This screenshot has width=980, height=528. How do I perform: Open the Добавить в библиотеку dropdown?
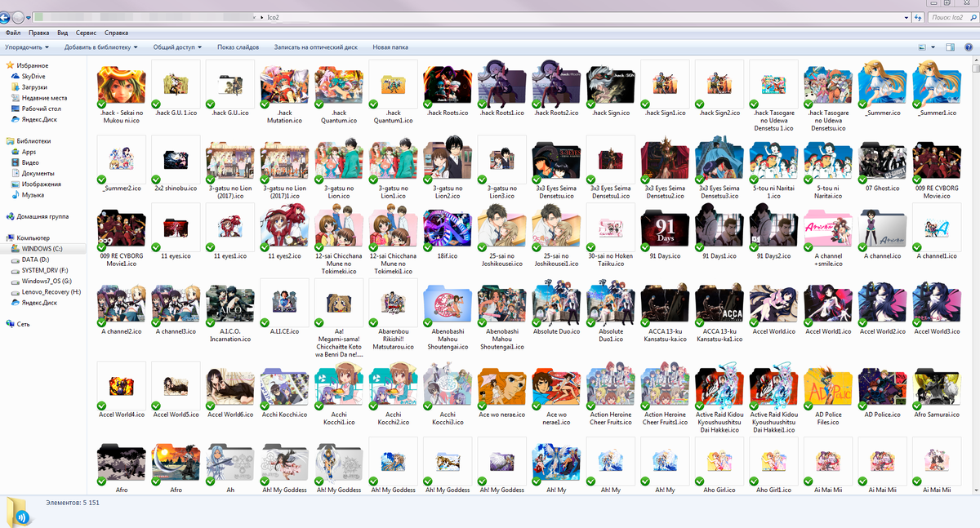[101, 47]
